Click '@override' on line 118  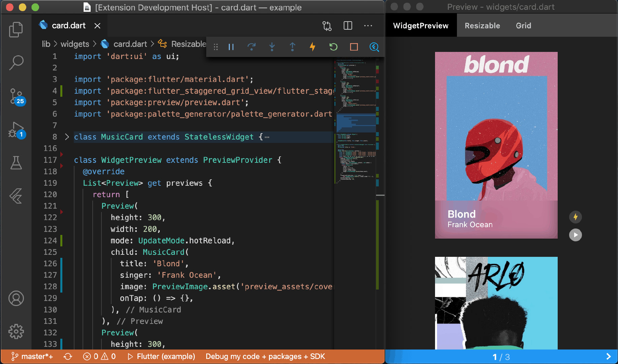(x=103, y=172)
